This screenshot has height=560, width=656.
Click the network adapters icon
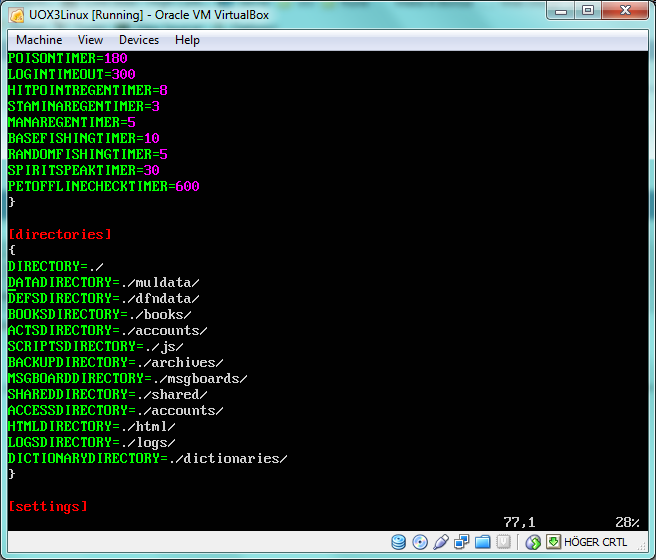[x=462, y=542]
